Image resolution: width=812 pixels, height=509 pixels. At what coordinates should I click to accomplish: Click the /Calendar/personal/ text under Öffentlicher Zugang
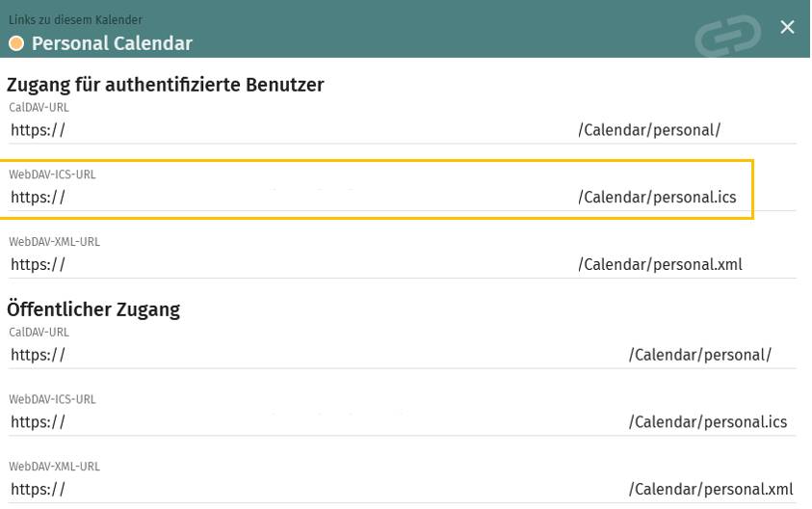pyautogui.click(x=700, y=355)
